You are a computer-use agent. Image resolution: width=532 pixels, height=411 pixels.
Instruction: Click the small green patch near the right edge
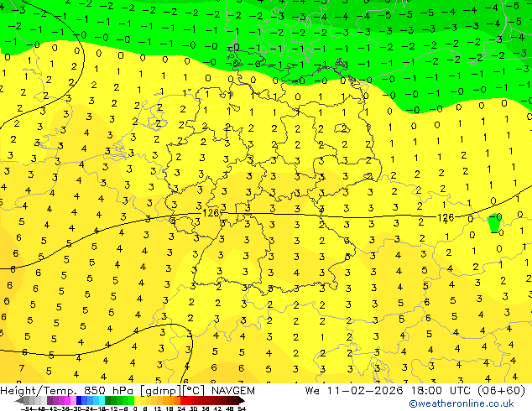pos(494,224)
